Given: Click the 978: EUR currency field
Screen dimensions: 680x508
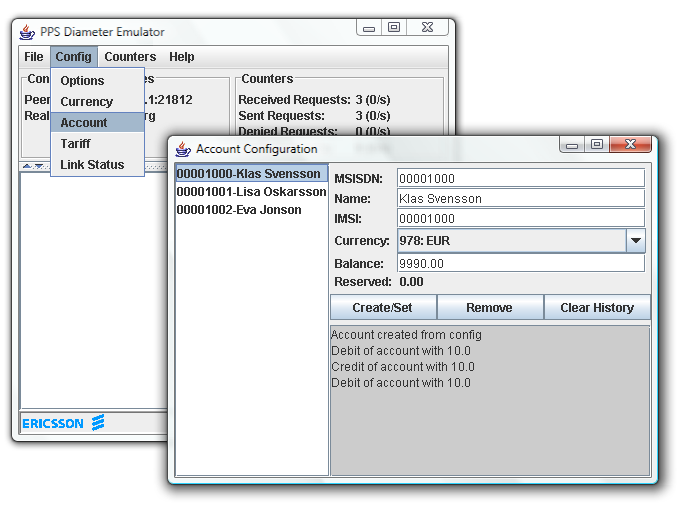Looking at the screenshot, I should click(512, 241).
